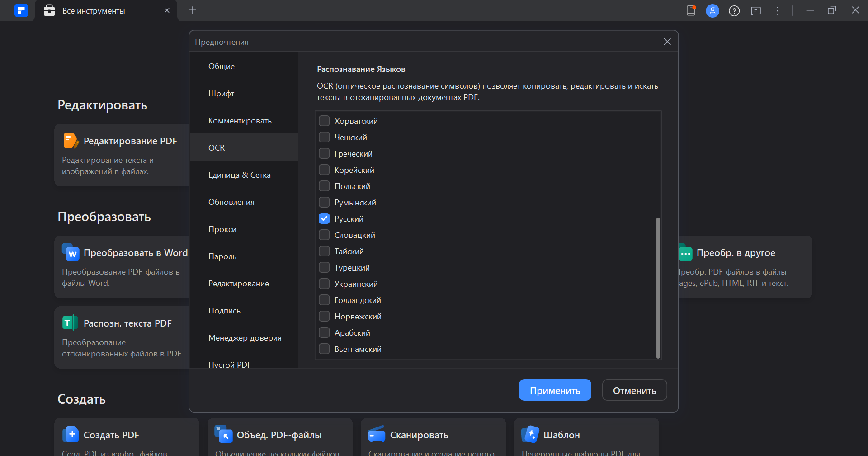Close the Все инструменты tab
The height and width of the screenshot is (456, 868).
[x=167, y=10]
